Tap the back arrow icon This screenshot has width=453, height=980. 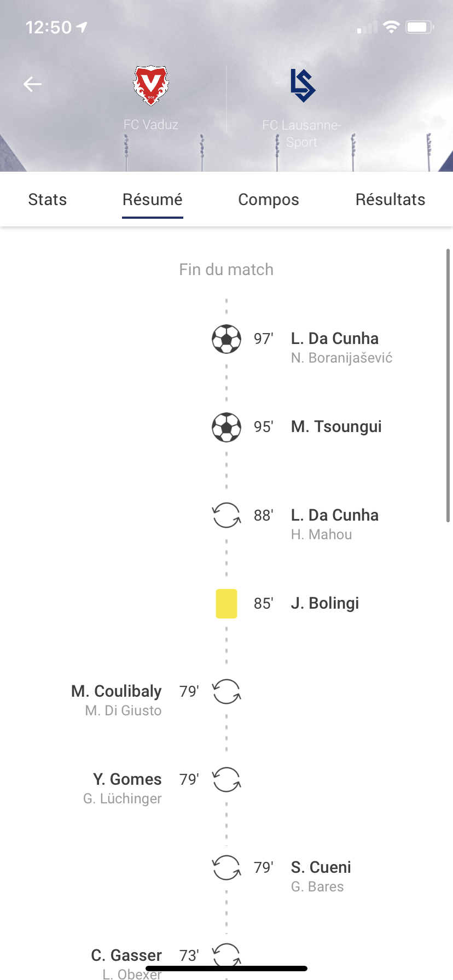[32, 84]
